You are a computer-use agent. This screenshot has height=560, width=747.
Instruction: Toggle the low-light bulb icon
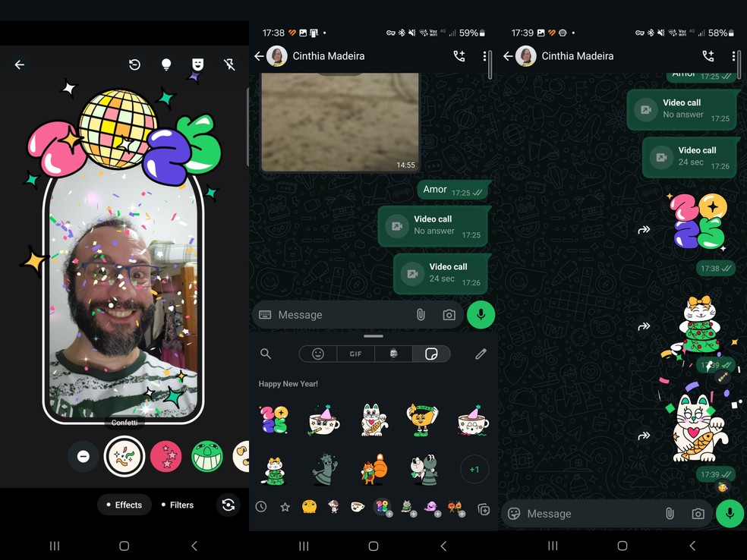(166, 64)
